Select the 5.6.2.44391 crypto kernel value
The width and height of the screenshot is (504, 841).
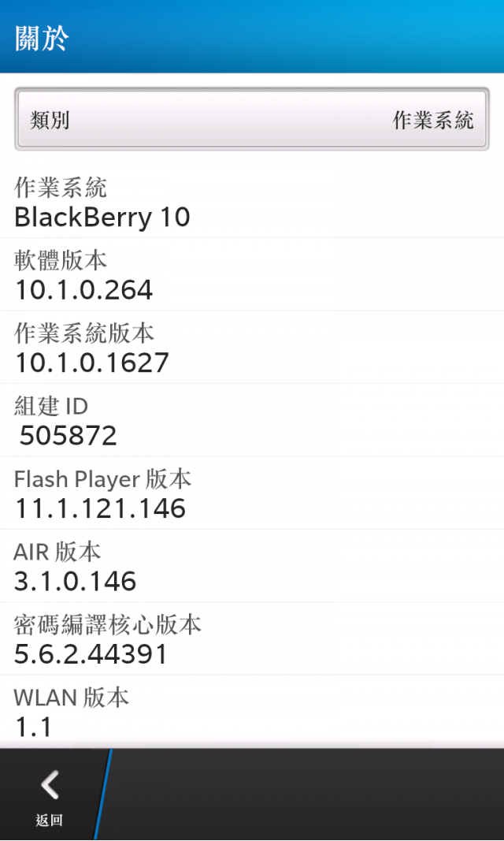point(91,654)
